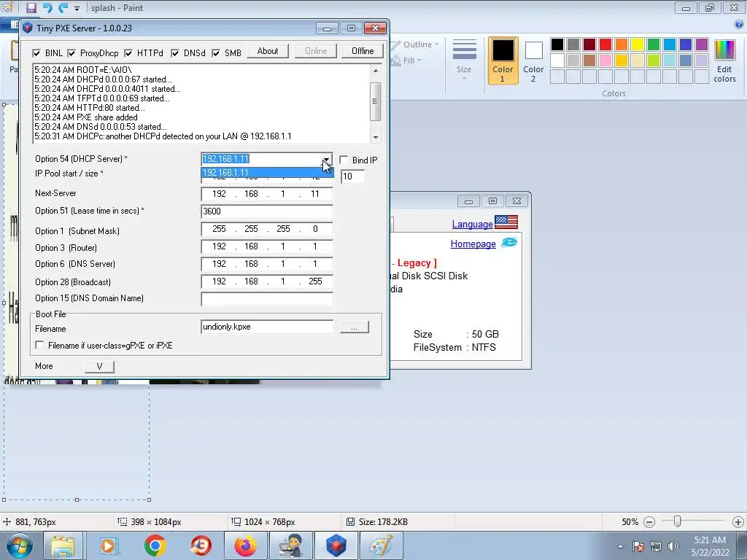Screen dimensions: 747x560
Task: Click the Language link in the background window
Action: coord(472,225)
